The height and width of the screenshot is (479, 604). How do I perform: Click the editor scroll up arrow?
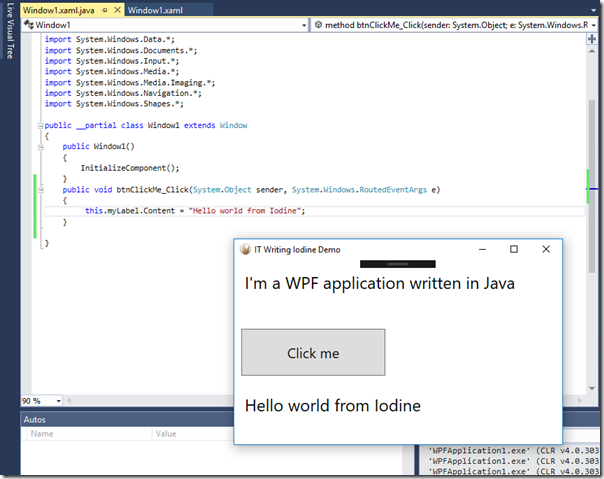click(592, 51)
